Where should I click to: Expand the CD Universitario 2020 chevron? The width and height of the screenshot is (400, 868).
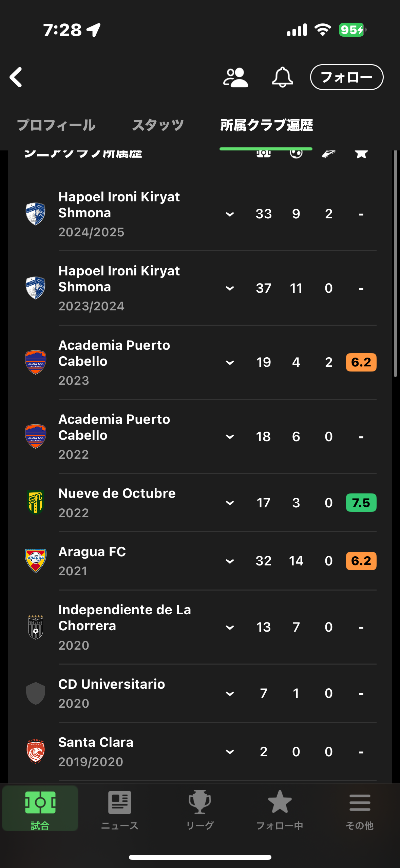click(x=230, y=693)
